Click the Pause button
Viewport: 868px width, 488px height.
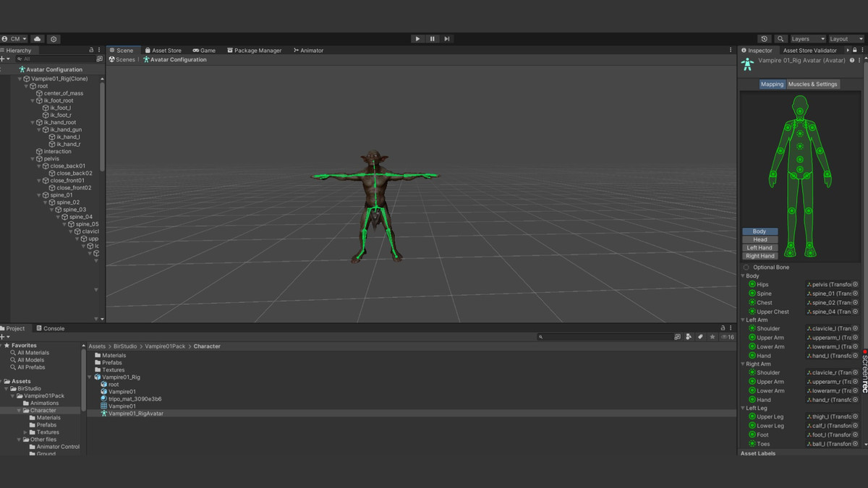click(433, 39)
